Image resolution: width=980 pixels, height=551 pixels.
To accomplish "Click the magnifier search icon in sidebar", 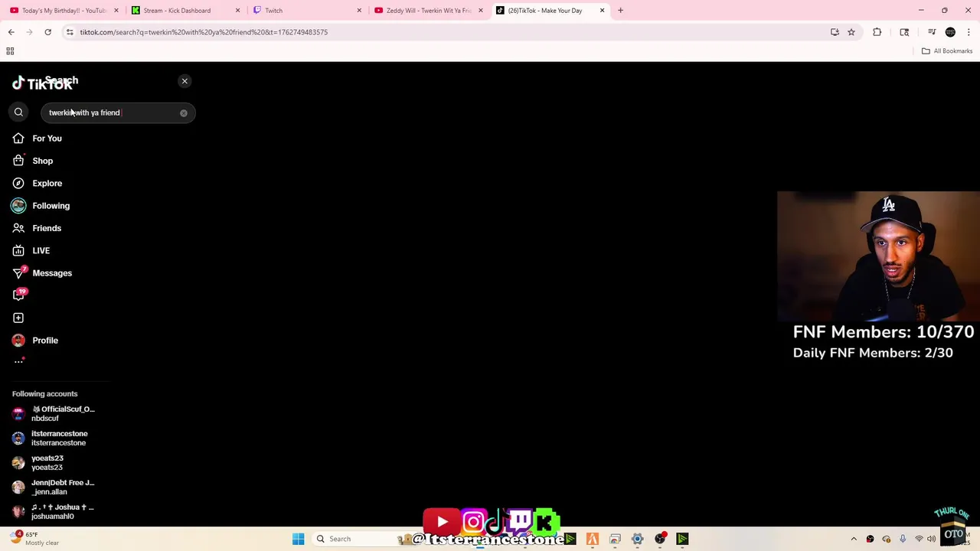I will point(18,112).
